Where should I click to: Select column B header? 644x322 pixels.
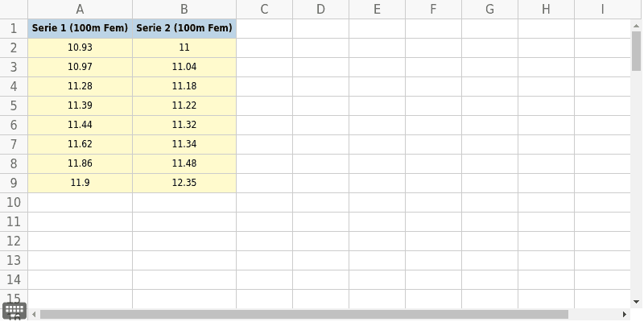click(x=184, y=10)
